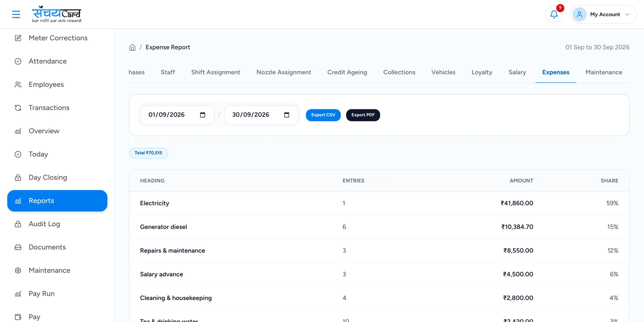Select the Generator diesel row
Screen dimensions: 644x322
[x=379, y=227]
